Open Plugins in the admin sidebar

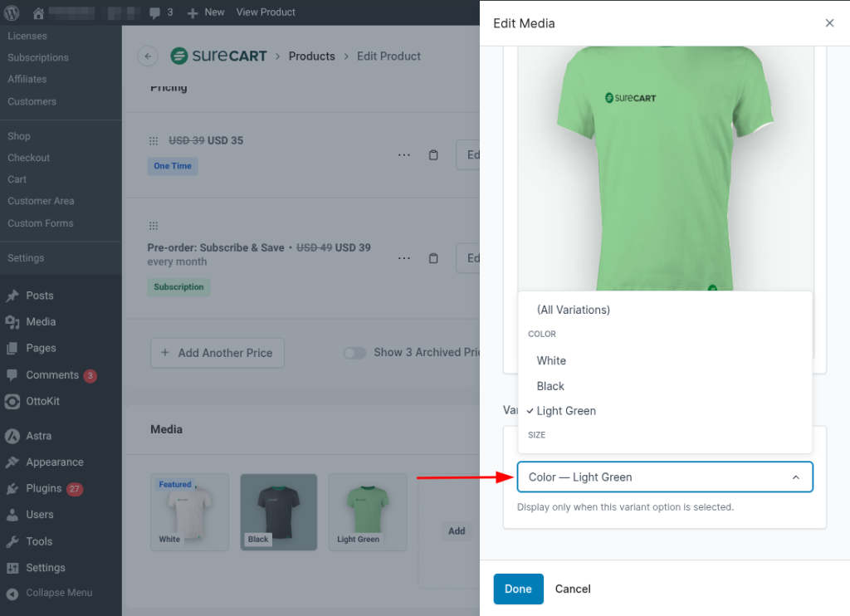(43, 488)
